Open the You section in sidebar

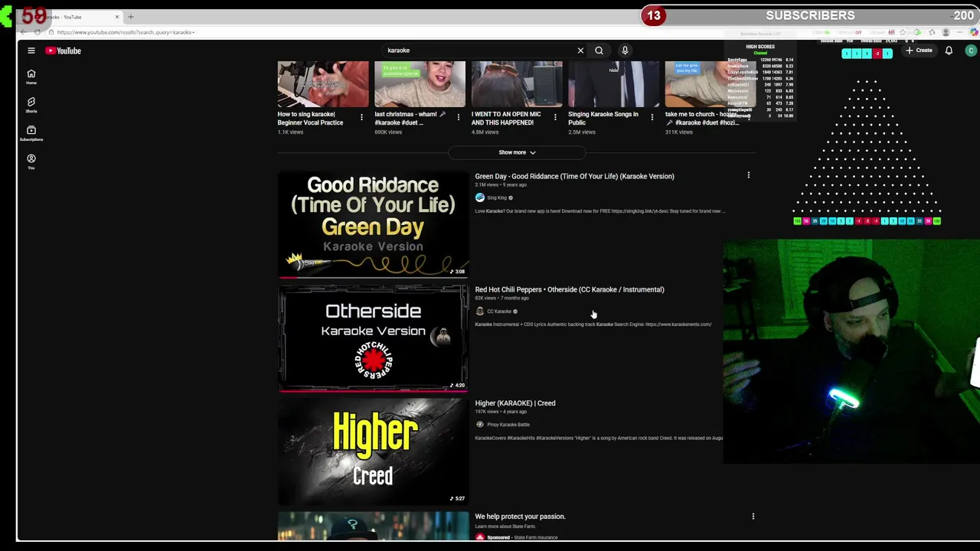pyautogui.click(x=31, y=161)
